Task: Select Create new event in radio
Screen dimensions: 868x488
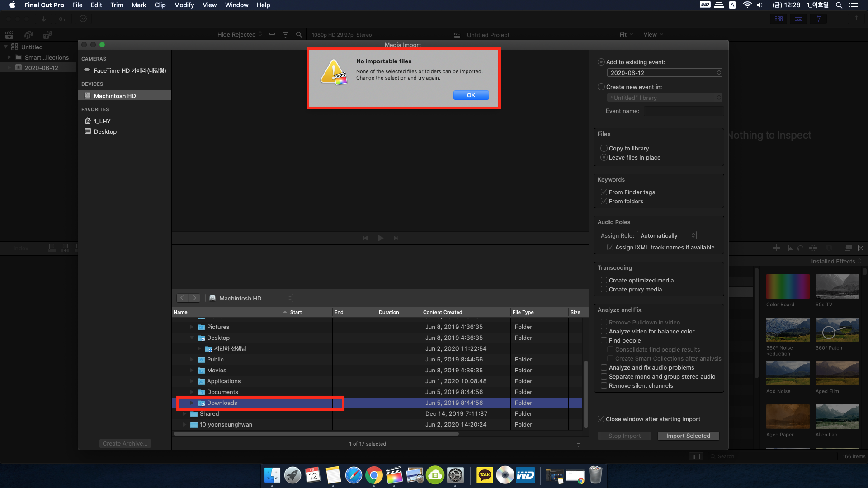Action: [601, 87]
